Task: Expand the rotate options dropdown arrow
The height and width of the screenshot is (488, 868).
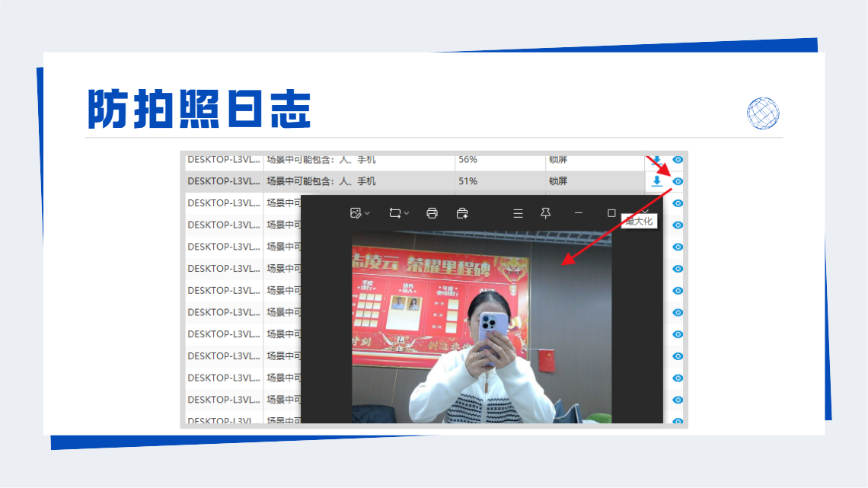Action: (x=407, y=214)
